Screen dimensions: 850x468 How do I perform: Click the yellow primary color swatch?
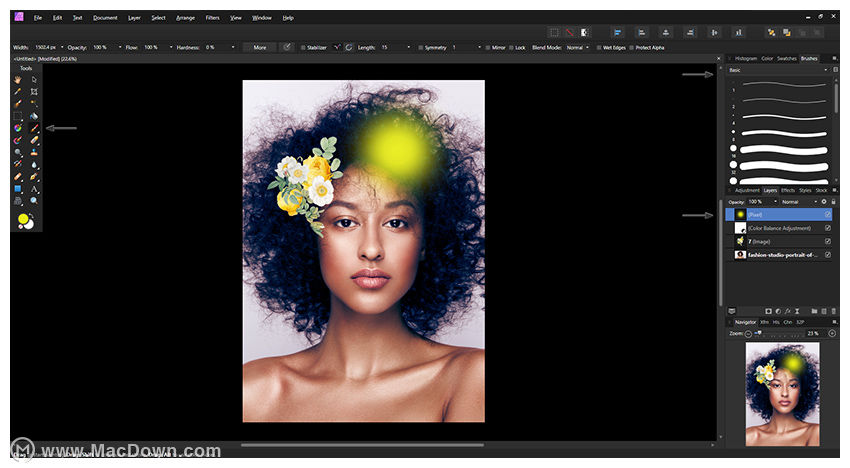coord(23,219)
